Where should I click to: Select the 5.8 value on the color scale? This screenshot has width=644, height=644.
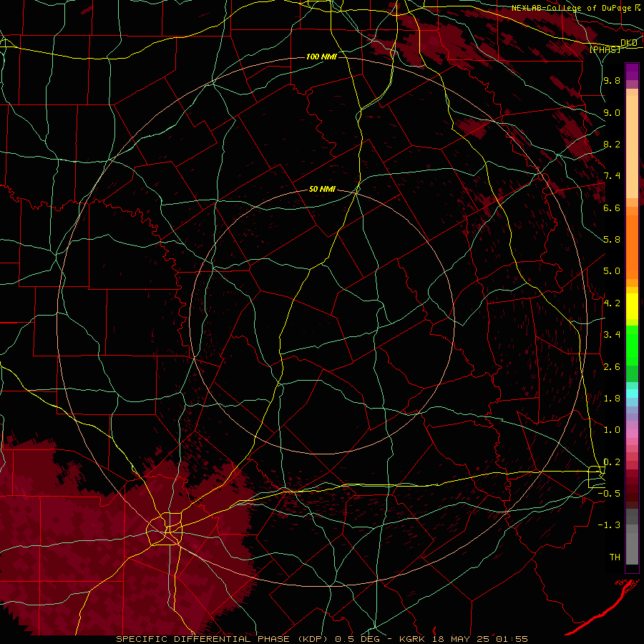(x=612, y=240)
